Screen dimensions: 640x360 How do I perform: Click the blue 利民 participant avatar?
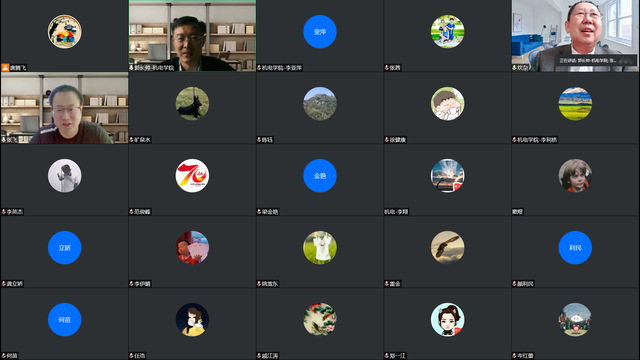575,247
